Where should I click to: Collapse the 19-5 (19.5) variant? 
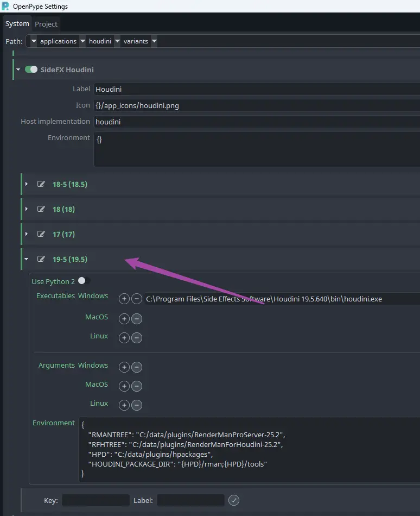pyautogui.click(x=27, y=259)
